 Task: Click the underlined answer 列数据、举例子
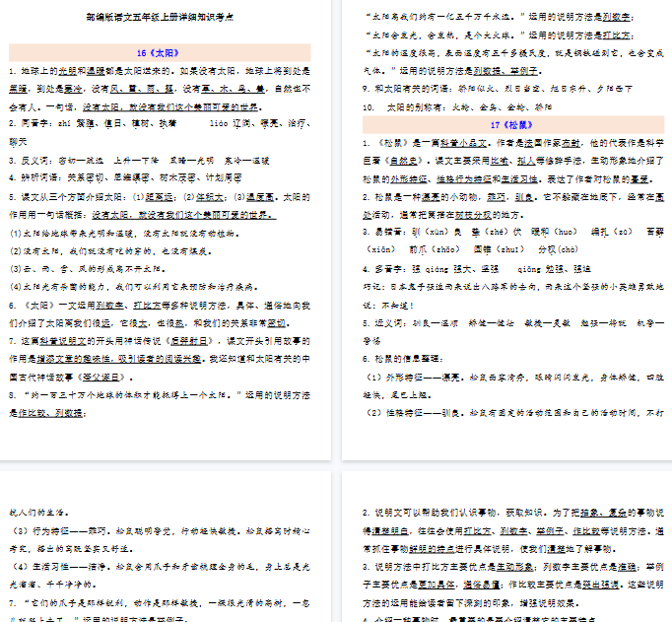[505, 71]
